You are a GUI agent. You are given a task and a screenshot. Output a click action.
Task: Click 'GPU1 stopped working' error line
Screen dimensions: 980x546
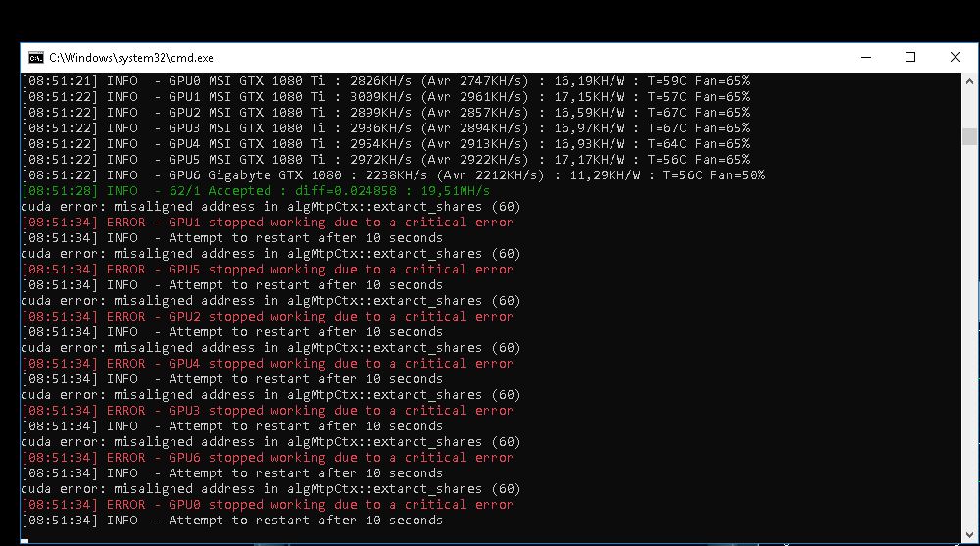[268, 223]
